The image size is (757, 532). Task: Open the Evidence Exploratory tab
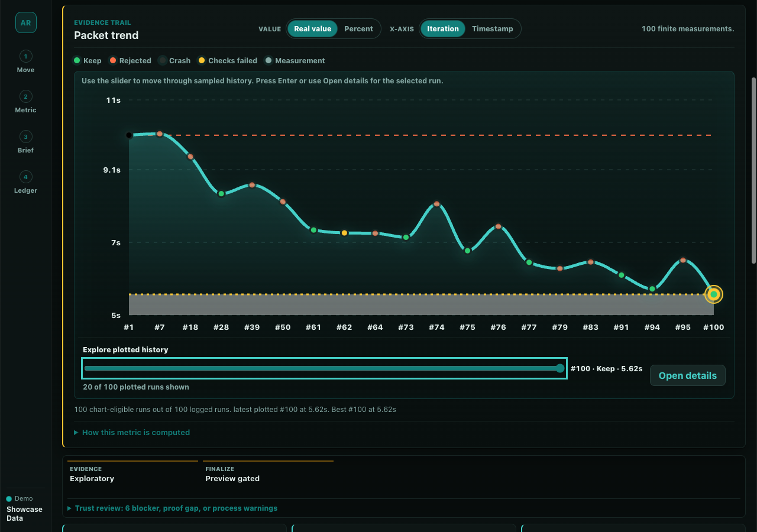point(133,474)
